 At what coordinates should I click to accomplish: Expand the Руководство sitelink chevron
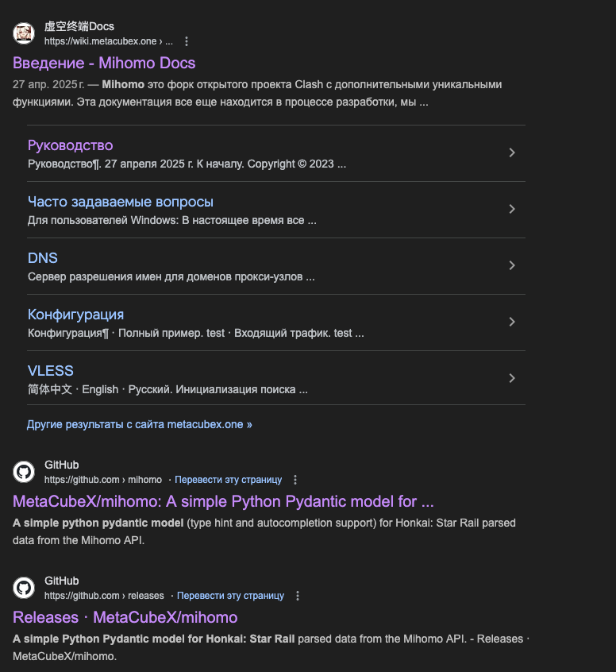512,153
